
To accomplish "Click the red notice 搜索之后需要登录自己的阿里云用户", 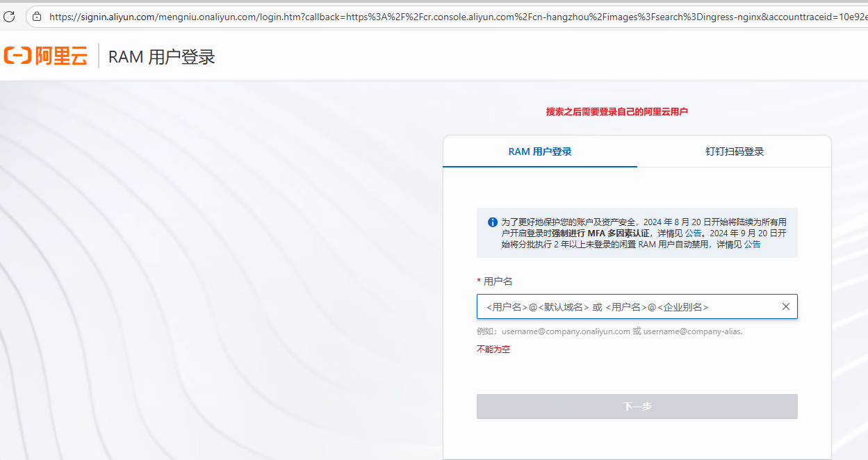I will [x=617, y=111].
